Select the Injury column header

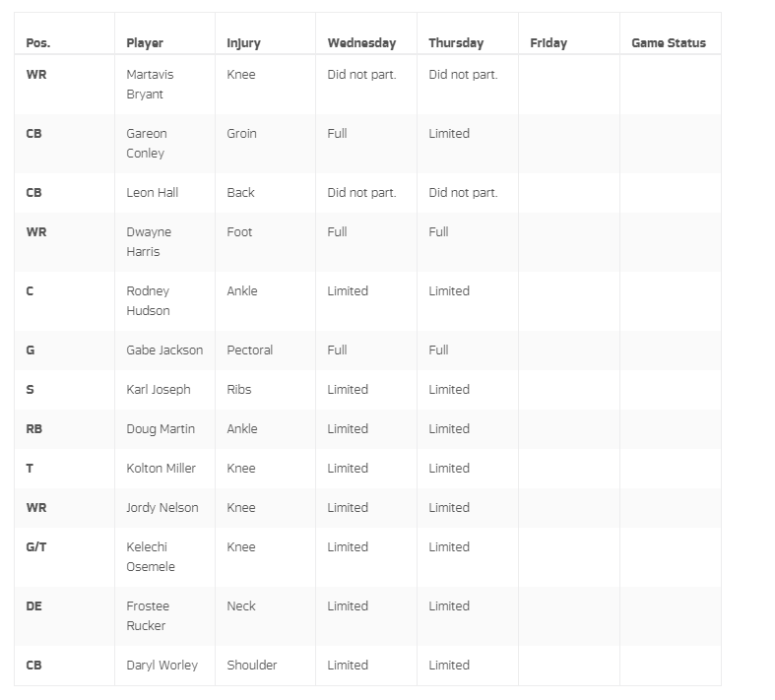click(243, 43)
